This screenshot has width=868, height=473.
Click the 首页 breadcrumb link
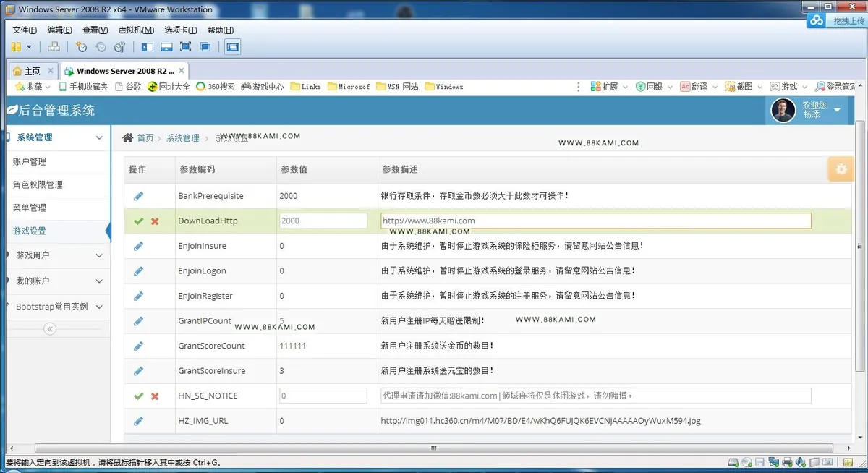[x=145, y=138]
